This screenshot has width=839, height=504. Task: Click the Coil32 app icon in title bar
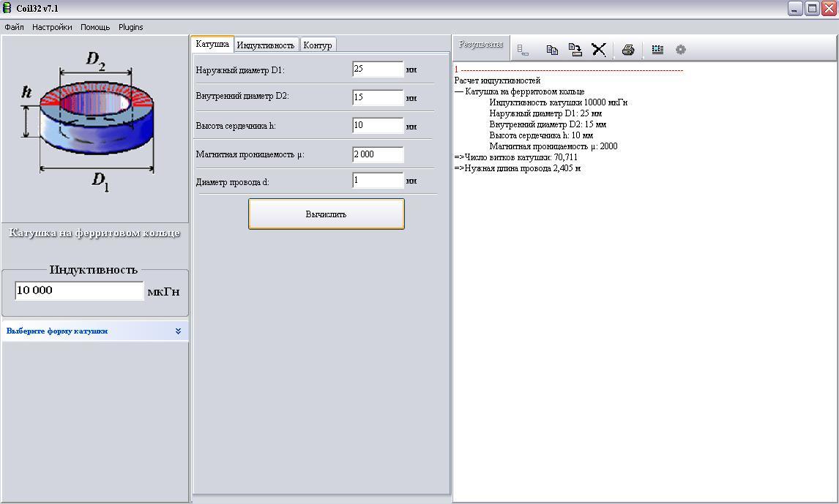7,8
